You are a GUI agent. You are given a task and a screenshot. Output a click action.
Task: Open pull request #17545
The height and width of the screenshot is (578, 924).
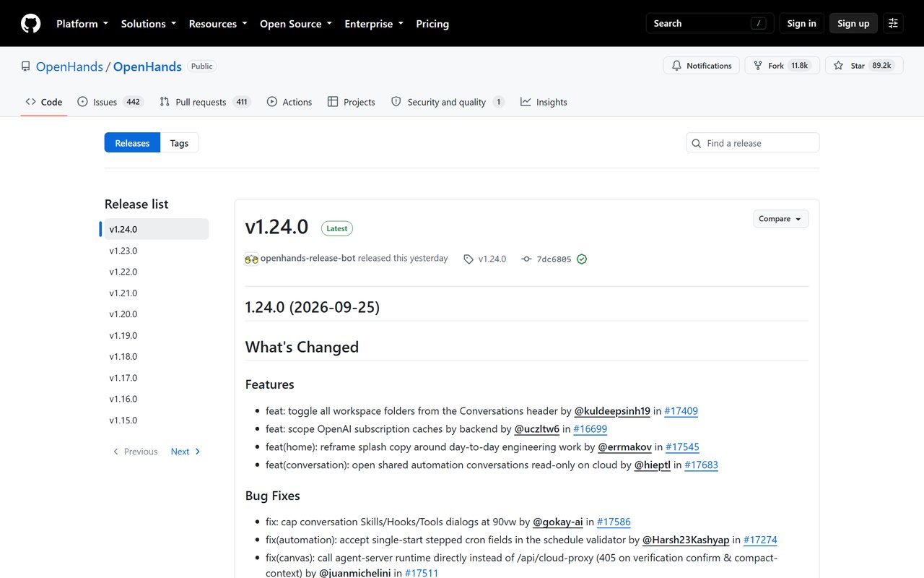click(682, 447)
